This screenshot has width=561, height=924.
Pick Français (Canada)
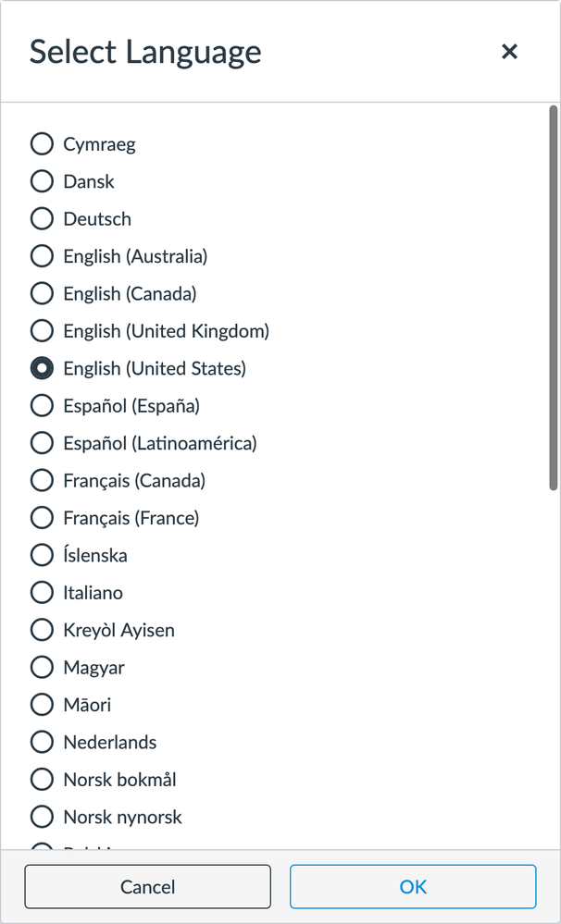tap(42, 480)
